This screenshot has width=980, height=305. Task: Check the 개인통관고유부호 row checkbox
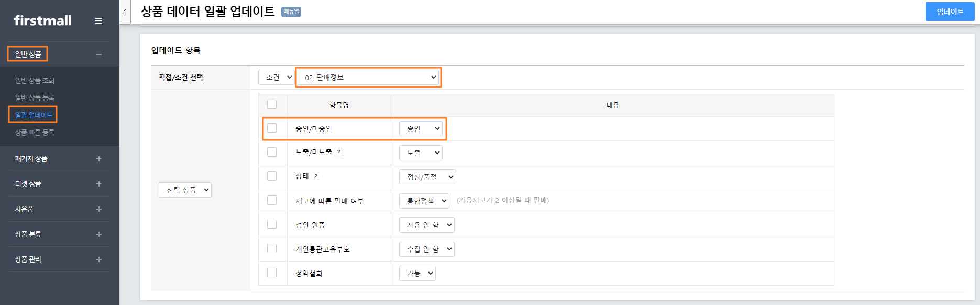coord(272,248)
